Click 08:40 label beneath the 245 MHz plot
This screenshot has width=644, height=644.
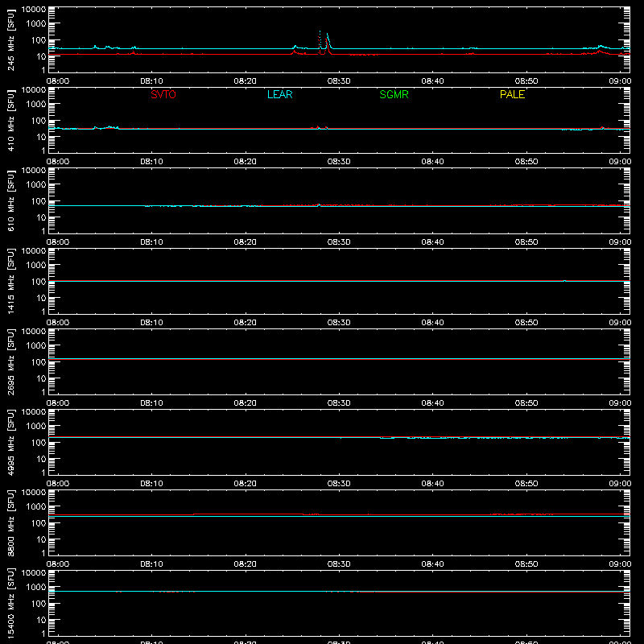point(432,81)
